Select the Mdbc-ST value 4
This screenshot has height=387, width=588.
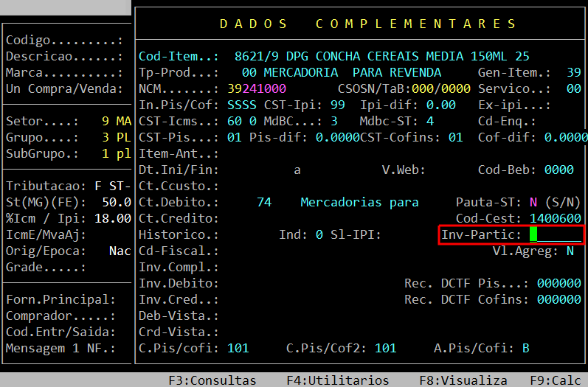tap(429, 121)
